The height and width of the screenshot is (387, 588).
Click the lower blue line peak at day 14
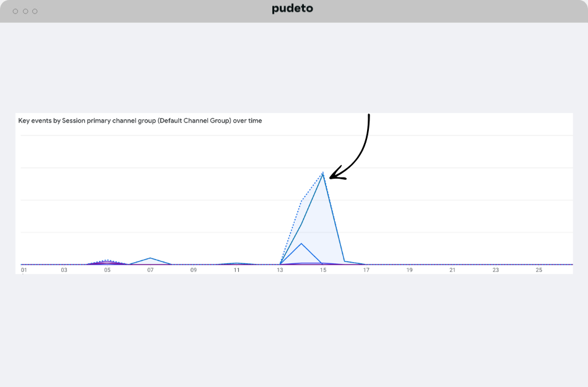coord(301,244)
